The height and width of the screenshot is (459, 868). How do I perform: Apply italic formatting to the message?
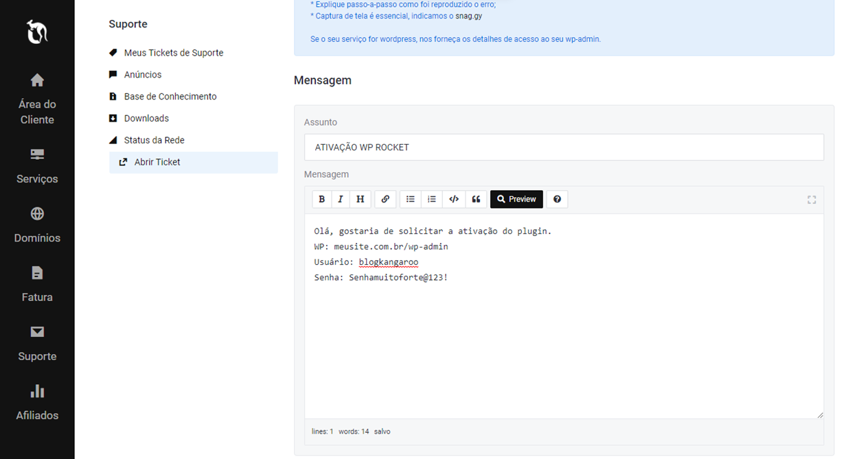341,199
